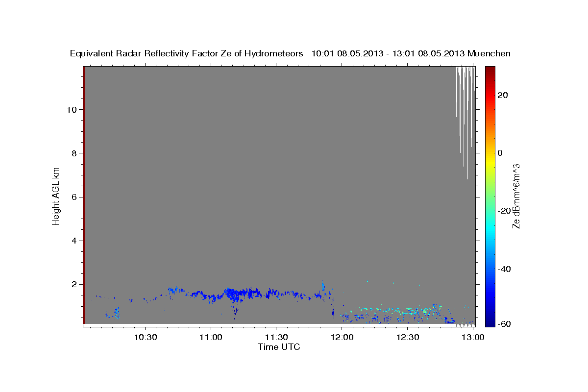This screenshot has height=392, width=588.
Task: Click the colorbar value '-40'
Action: pos(504,269)
